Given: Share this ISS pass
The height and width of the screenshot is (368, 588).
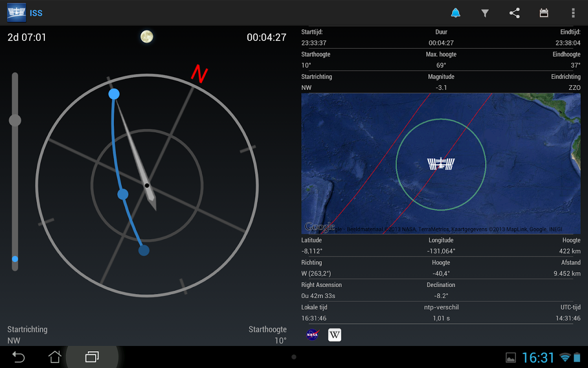Looking at the screenshot, I should click(514, 13).
